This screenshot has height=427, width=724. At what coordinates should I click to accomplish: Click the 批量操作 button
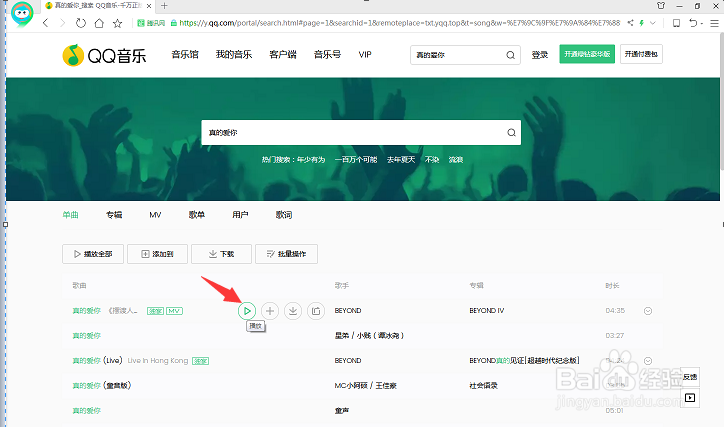tap(286, 254)
